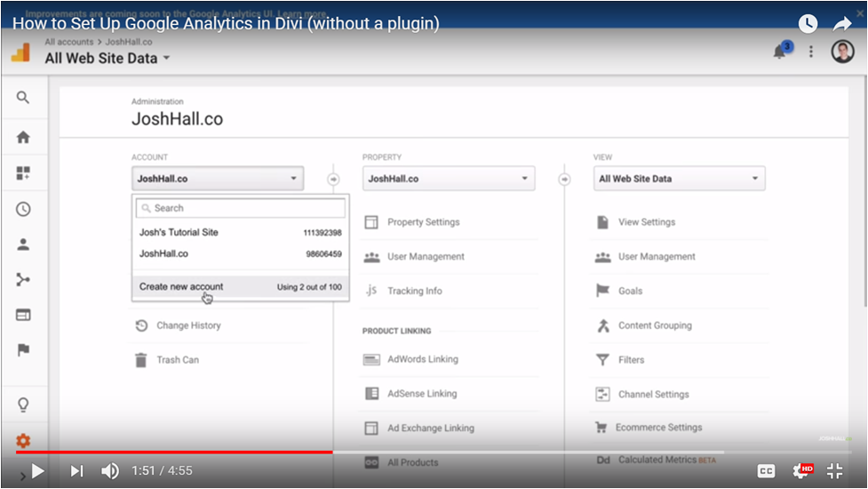Screen dimensions: 868x489
Task: Open the Home icon in sidebar
Action: pyautogui.click(x=23, y=137)
